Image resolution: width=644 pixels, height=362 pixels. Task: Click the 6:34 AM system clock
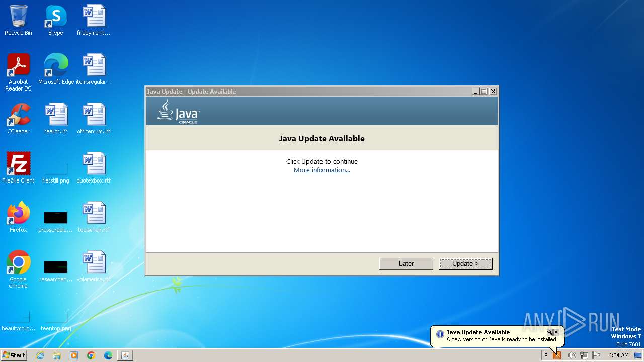click(618, 355)
